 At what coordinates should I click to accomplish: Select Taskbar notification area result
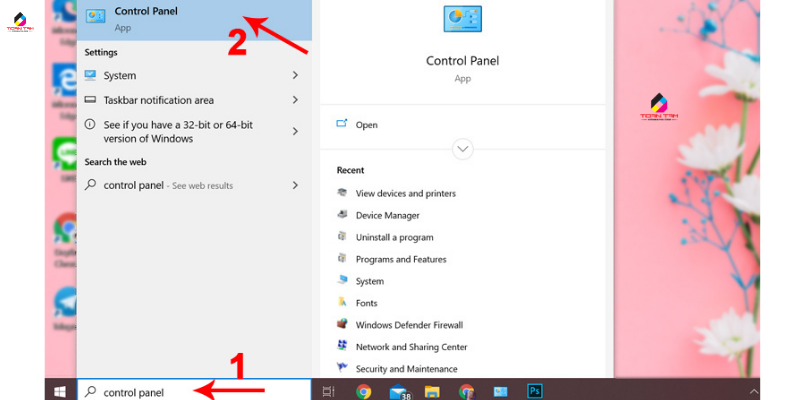(194, 100)
